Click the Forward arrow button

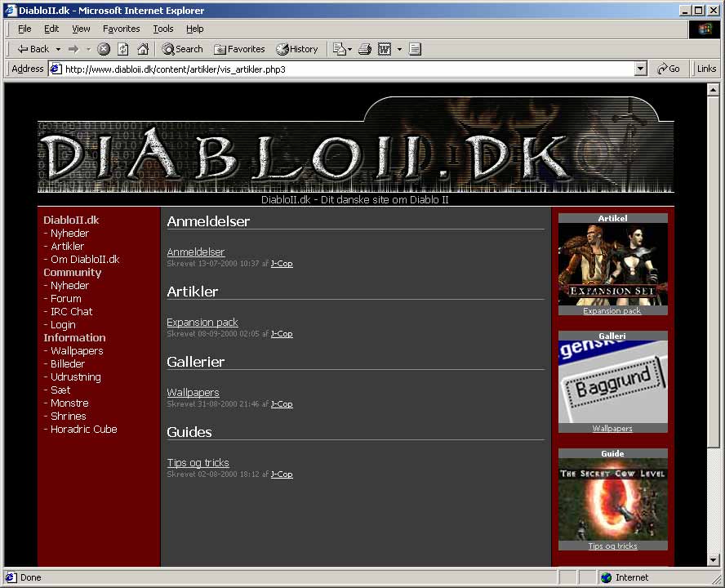click(73, 49)
